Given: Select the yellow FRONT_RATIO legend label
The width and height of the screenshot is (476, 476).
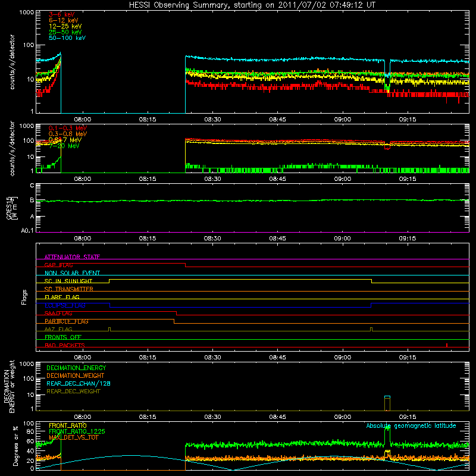Looking at the screenshot, I should [x=68, y=425].
